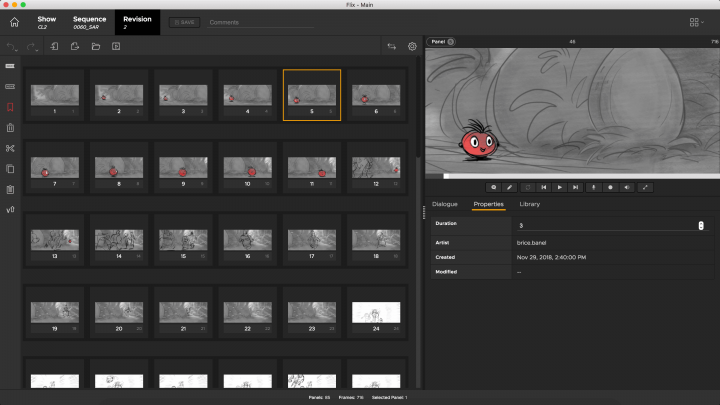Switch to the Dialogue tab
Viewport: 720px width, 405px height.
[445, 204]
